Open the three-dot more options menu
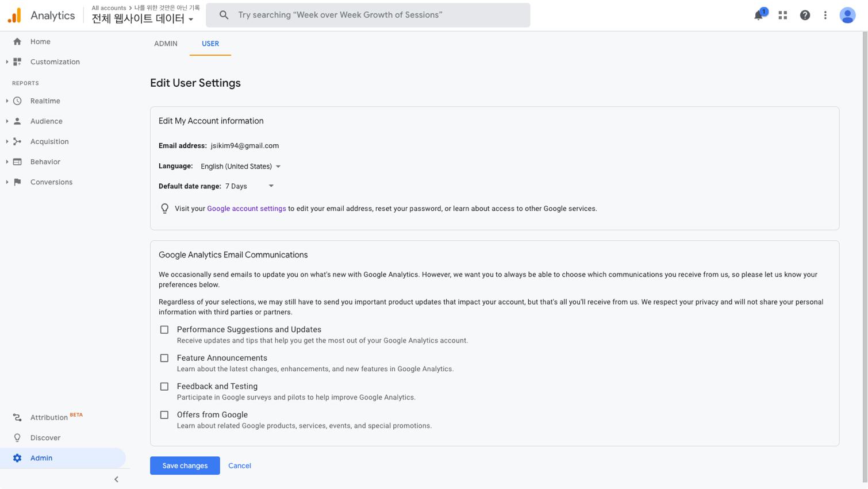 click(825, 16)
